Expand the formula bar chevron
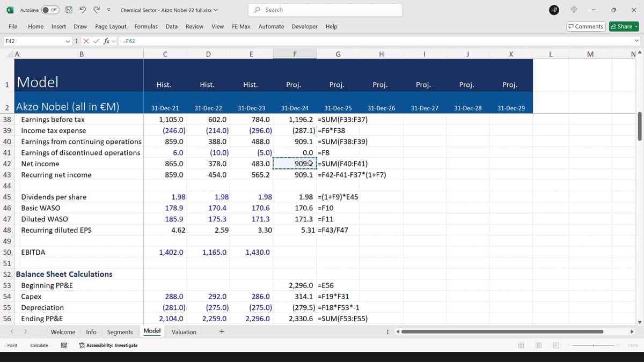The width and height of the screenshot is (644, 362). click(637, 41)
